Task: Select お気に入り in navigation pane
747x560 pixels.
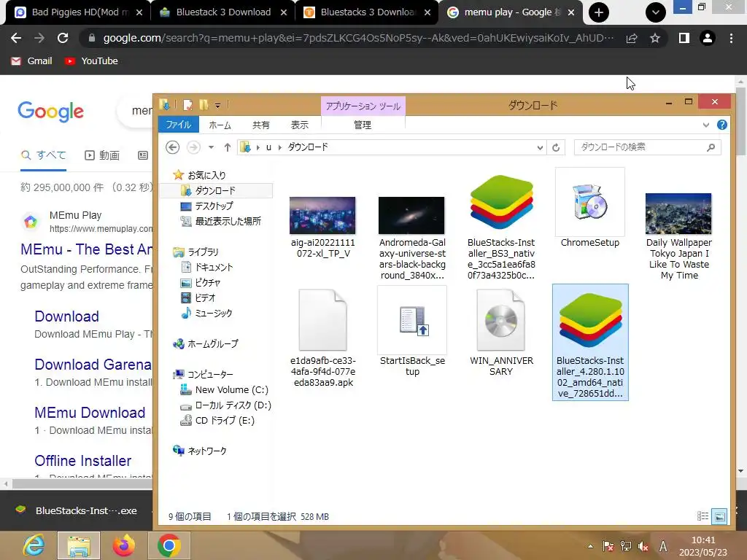Action: pos(206,175)
